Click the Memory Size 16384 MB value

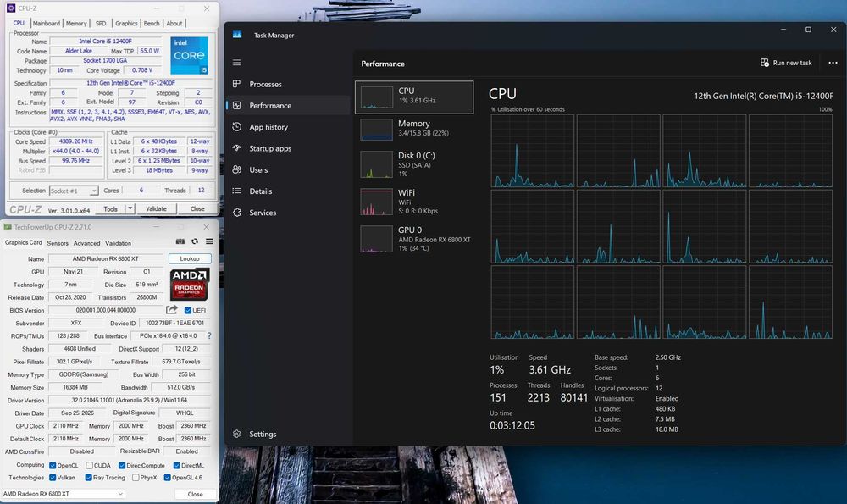pos(75,387)
